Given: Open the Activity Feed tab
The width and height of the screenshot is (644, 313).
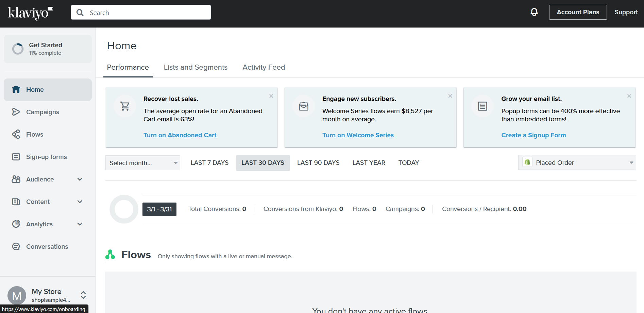Looking at the screenshot, I should (264, 67).
